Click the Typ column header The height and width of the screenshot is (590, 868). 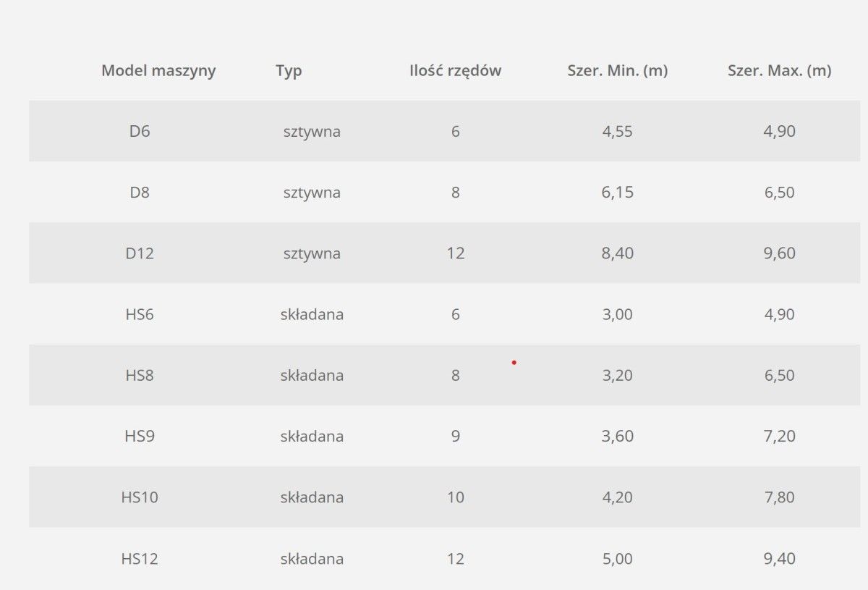pyautogui.click(x=289, y=71)
